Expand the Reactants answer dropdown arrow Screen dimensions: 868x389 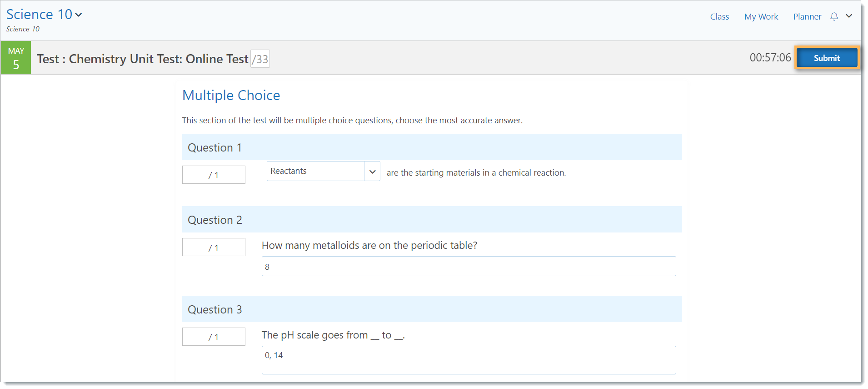click(372, 172)
